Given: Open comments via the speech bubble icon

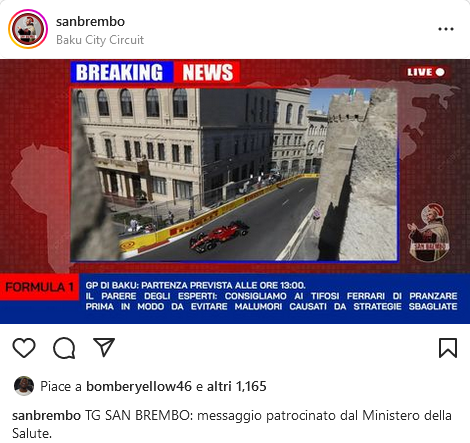Looking at the screenshot, I should 64,348.
